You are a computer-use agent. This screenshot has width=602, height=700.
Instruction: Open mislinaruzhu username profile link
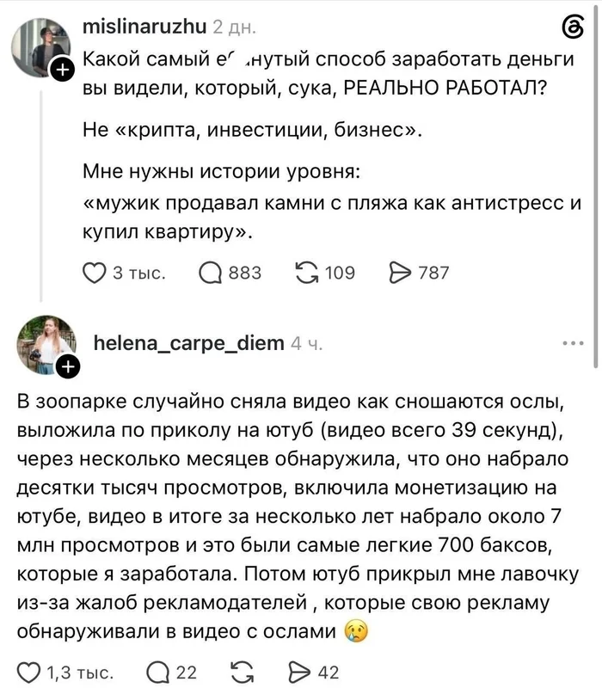click(144, 27)
